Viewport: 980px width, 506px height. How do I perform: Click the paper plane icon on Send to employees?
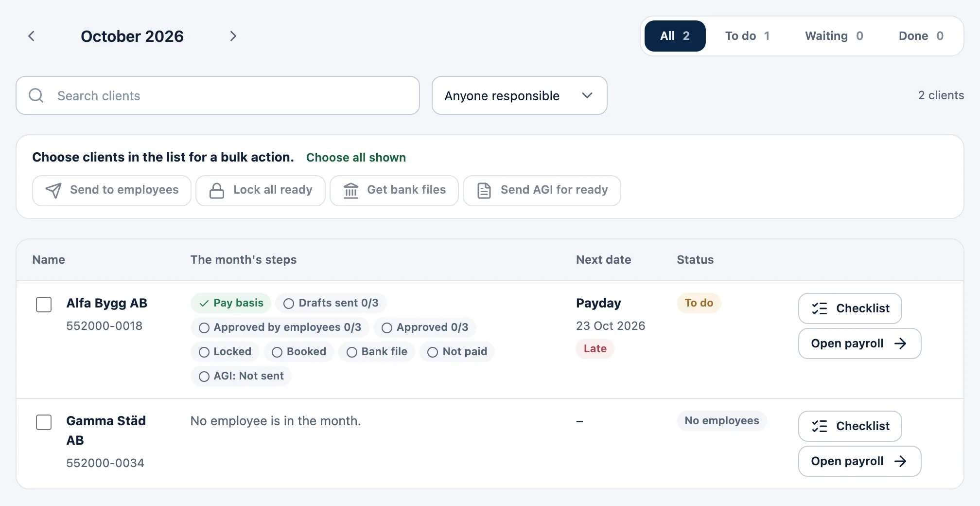coord(53,190)
